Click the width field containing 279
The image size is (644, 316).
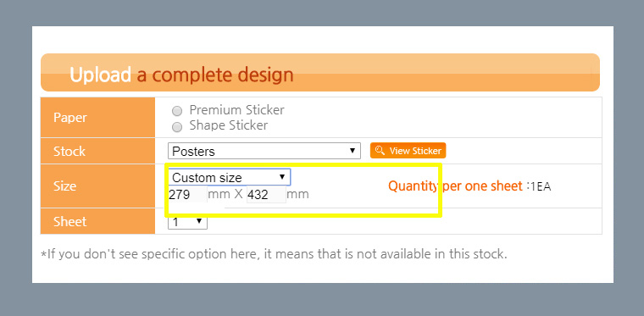[x=187, y=195]
